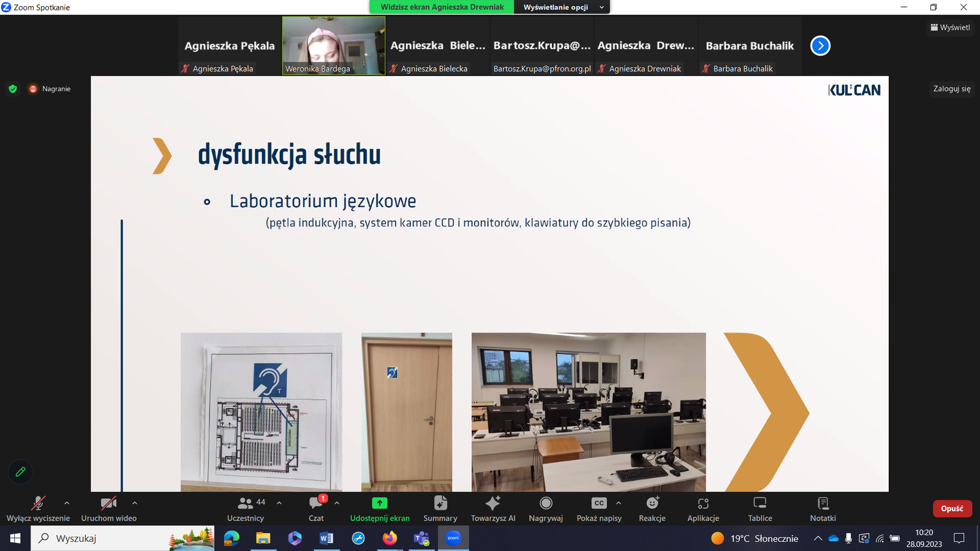Open the Aplikacje apps panel

click(x=703, y=509)
